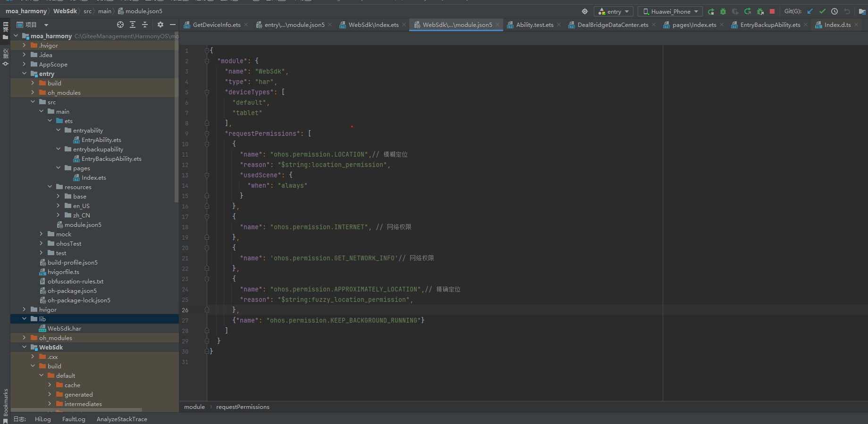Show Git history clock icon

(834, 11)
